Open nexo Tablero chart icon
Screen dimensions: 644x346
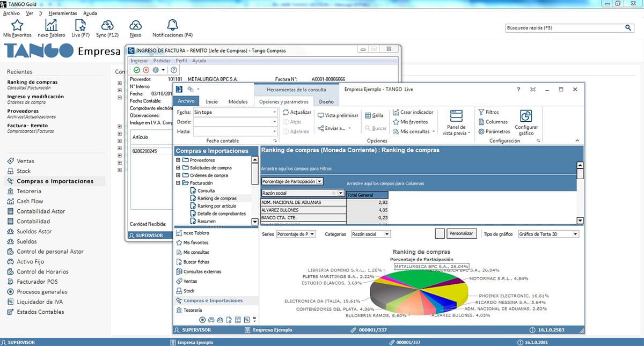[x=52, y=25]
